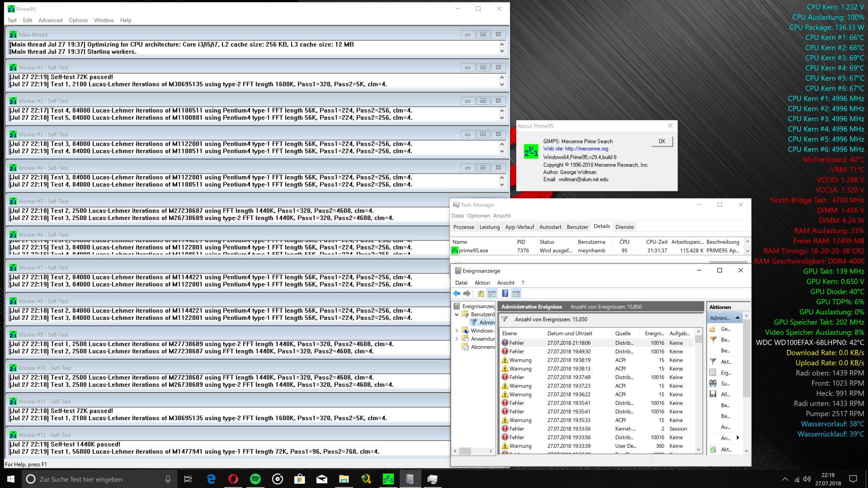Click the floppy disk 'All...' save action
Screen dimensions: 868x488
713,394
